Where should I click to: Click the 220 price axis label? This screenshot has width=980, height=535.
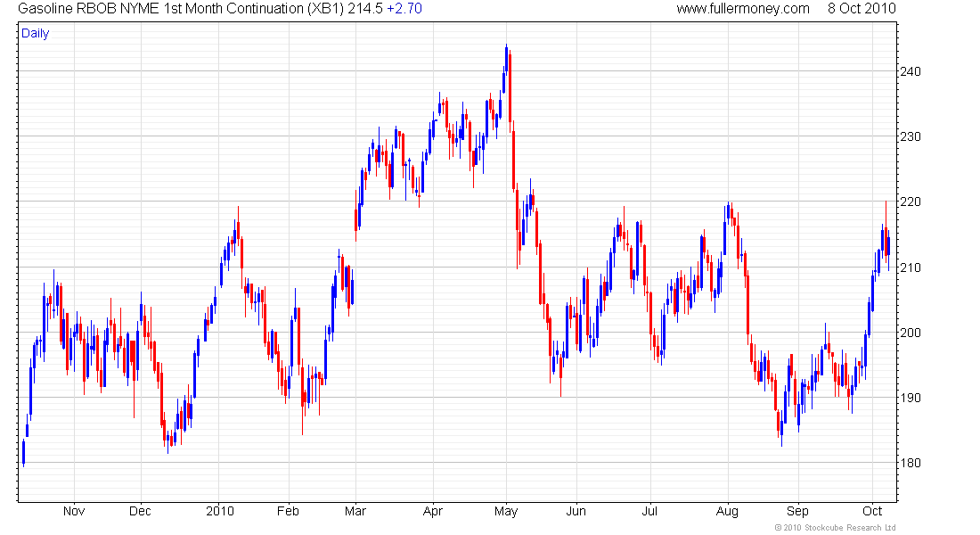[x=910, y=202]
